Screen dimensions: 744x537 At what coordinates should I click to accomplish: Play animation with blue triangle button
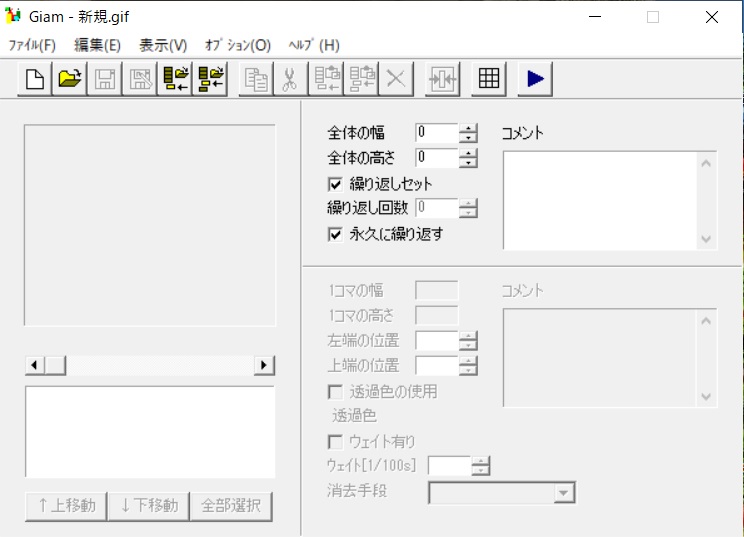click(535, 79)
